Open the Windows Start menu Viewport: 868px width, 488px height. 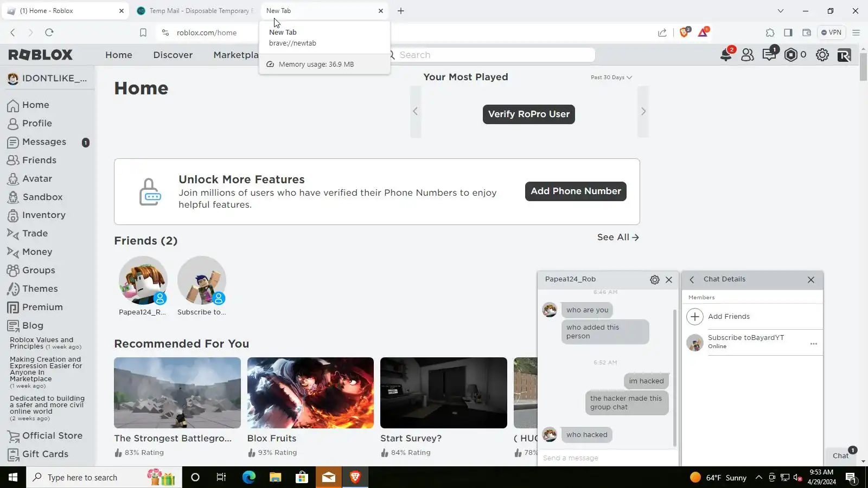tap(13, 477)
